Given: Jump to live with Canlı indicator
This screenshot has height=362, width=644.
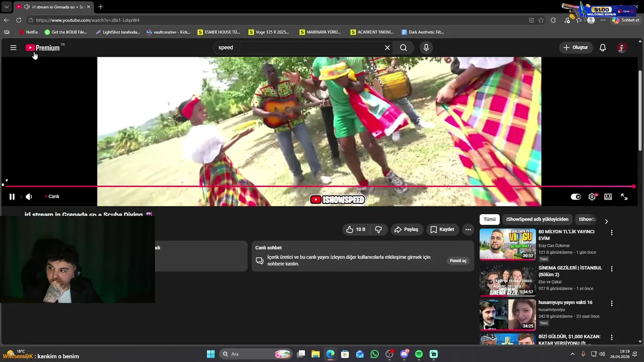Looking at the screenshot, I should click(x=52, y=197).
